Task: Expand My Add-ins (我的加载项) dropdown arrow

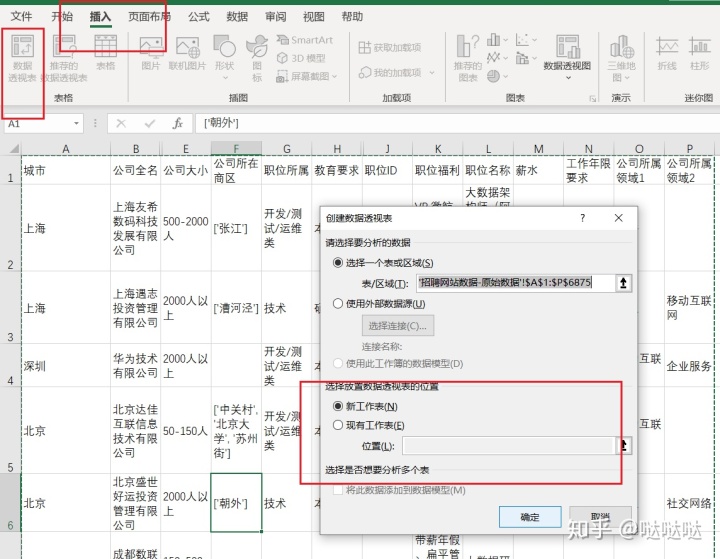Action: point(432,73)
